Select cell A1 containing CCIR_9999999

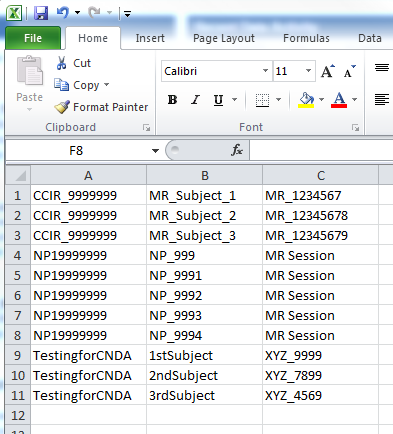88,195
